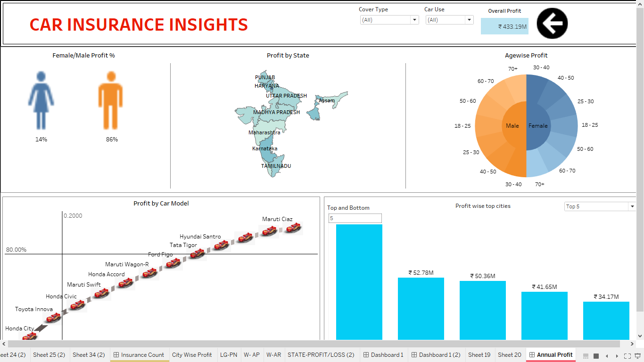This screenshot has width=644, height=362.
Task: Click the ₹ 50.36M city bar
Action: coord(482,310)
